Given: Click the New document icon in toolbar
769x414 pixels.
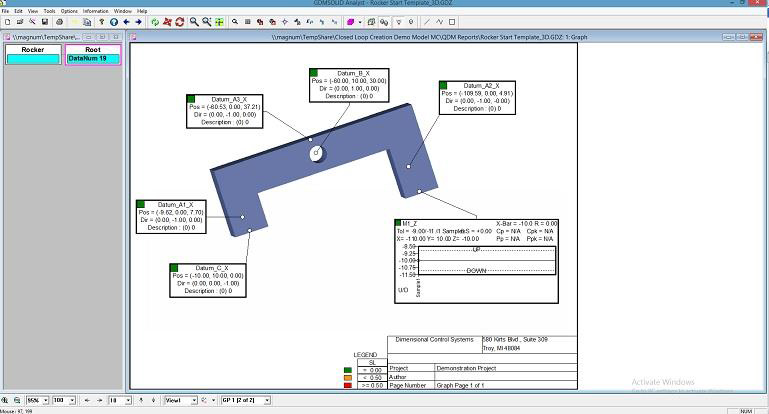Looking at the screenshot, I should [7, 21].
